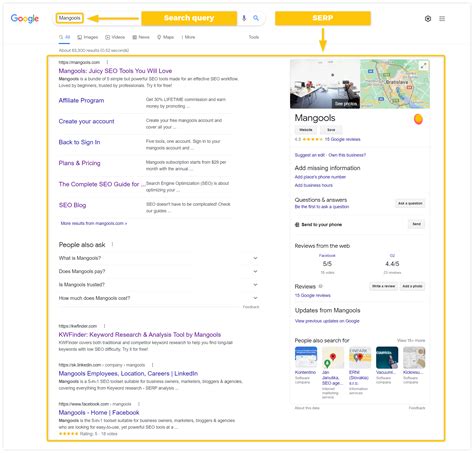The width and height of the screenshot is (474, 453).
Task: Switch to the Maps tab
Action: pyautogui.click(x=165, y=37)
